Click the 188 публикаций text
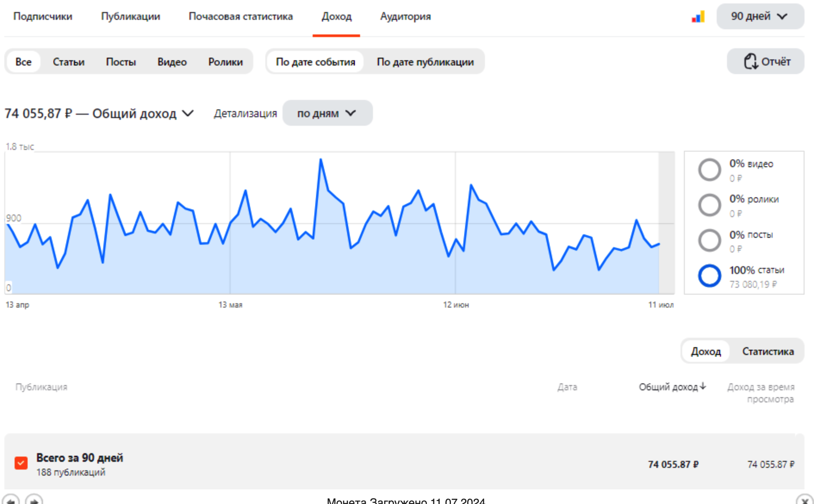Screen dimensions: 814x504 71,472
